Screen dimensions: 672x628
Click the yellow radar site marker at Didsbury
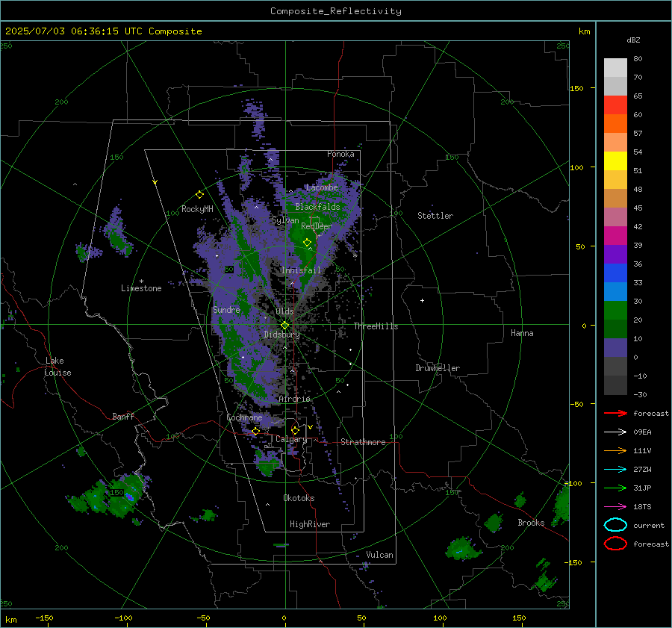point(285,326)
